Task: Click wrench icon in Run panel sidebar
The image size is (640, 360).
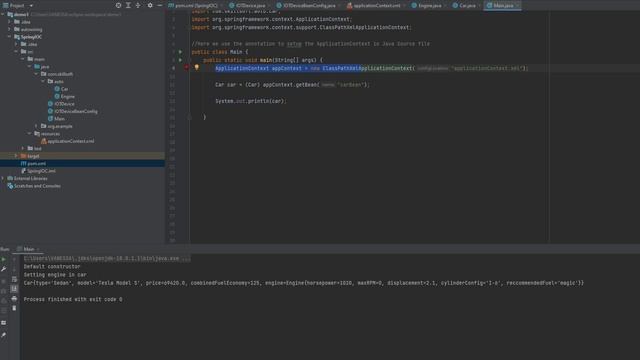Action: 4,269
